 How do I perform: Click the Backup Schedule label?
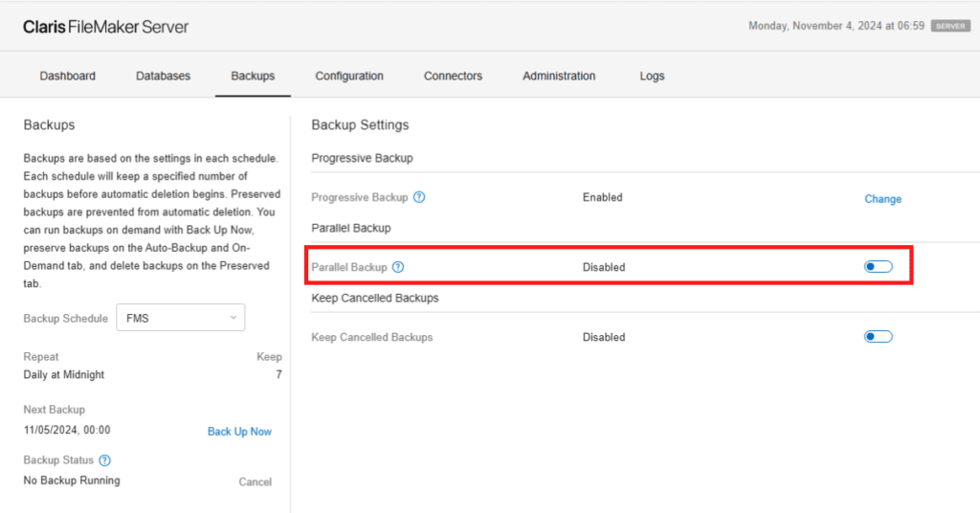point(66,319)
